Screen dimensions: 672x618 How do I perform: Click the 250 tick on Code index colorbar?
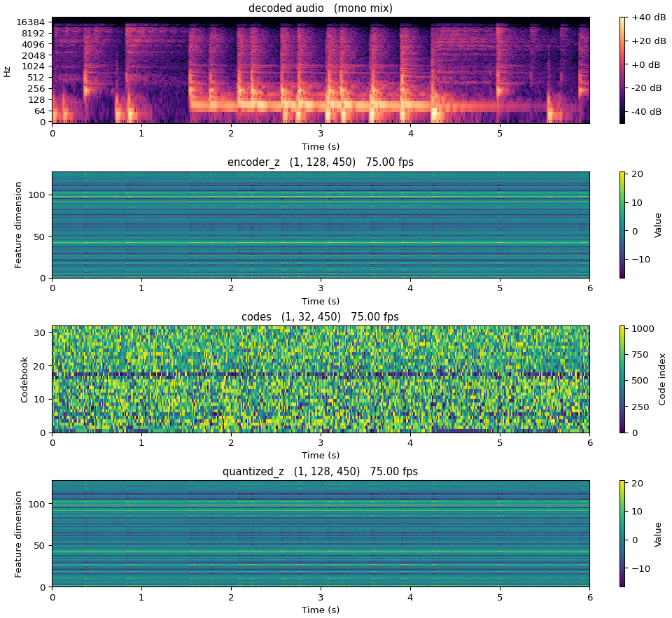640,407
